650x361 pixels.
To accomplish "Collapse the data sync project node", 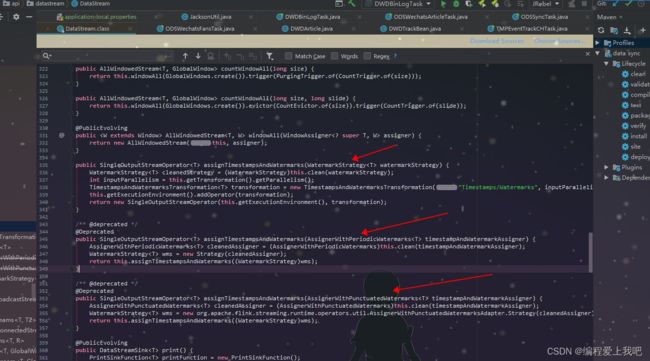I will [x=597, y=53].
